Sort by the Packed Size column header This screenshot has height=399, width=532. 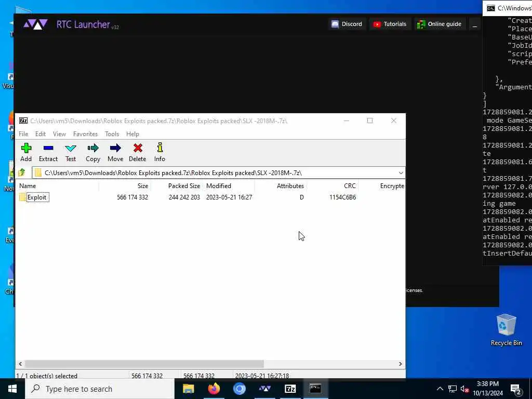(177, 186)
